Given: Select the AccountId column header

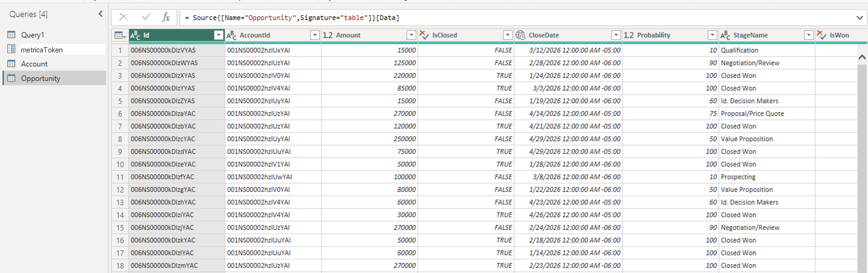Looking at the screenshot, I should click(273, 35).
